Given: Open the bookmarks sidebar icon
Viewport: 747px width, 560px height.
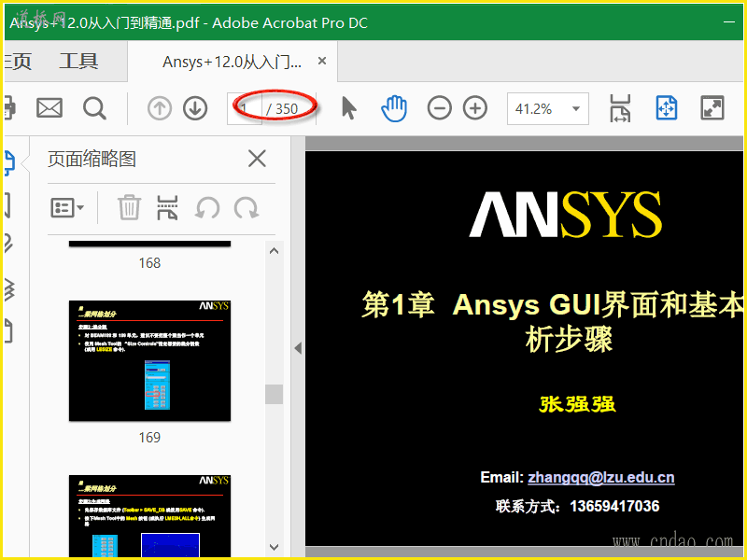Looking at the screenshot, I should click(x=8, y=205).
